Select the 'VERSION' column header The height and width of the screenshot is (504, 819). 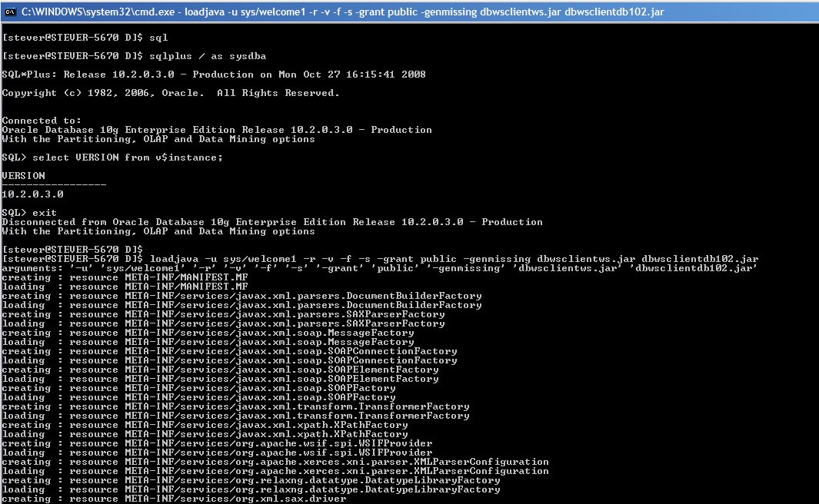tap(24, 176)
